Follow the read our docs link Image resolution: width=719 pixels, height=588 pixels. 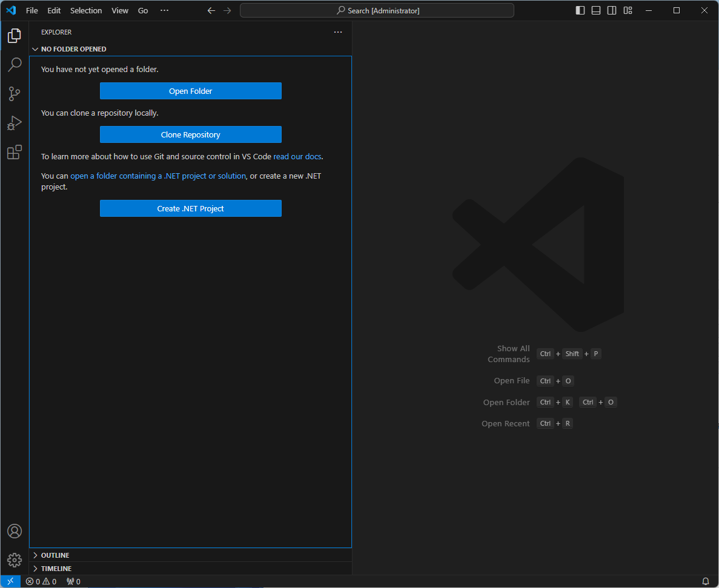297,157
